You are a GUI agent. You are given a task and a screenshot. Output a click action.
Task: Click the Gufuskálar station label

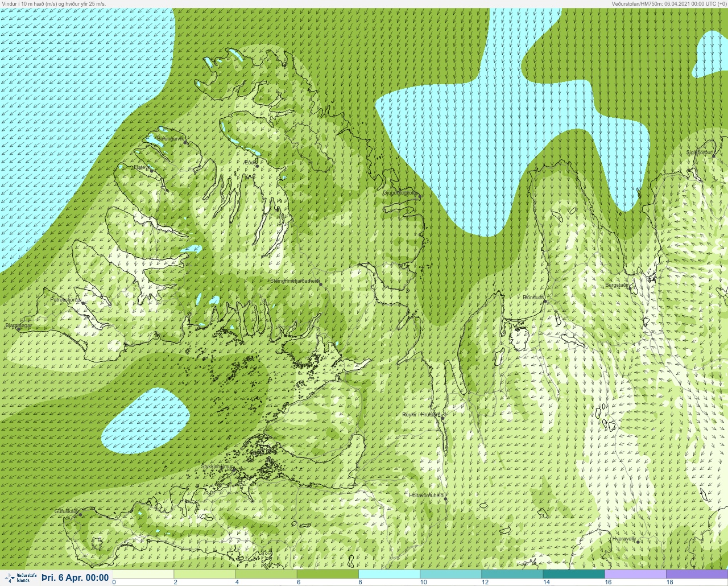point(66,511)
